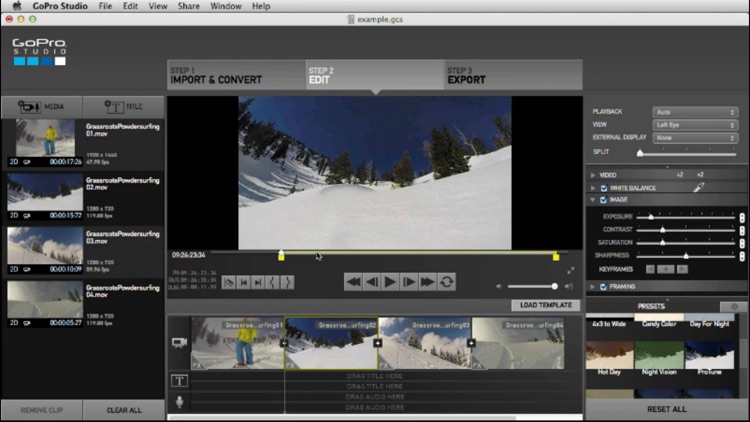Mark out point with right bracket
The image size is (750, 422).
pyautogui.click(x=287, y=282)
